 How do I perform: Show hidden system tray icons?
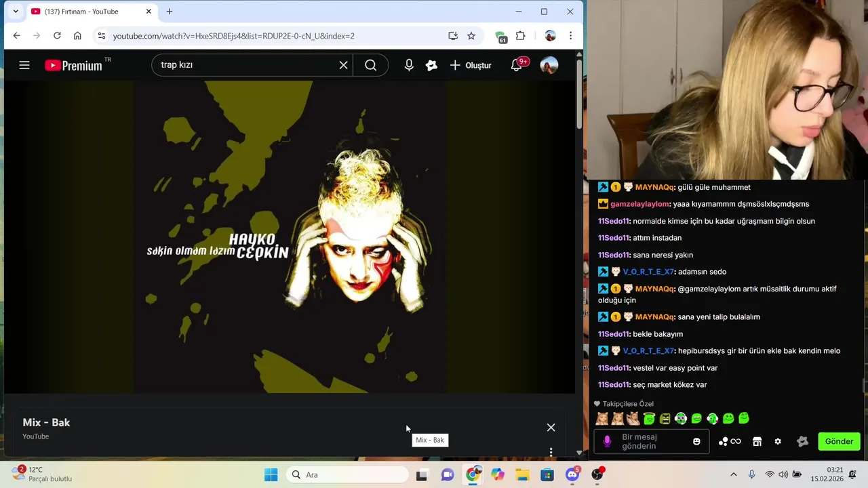tap(733, 474)
